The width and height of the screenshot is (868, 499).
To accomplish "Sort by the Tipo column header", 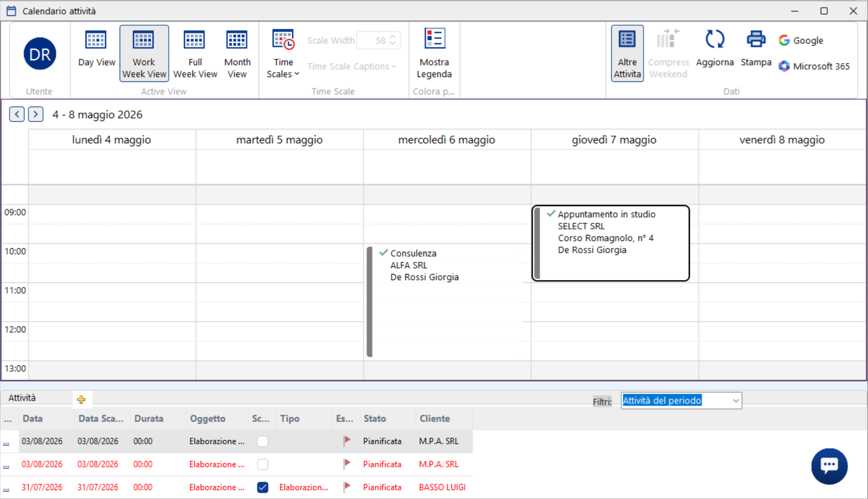I will point(304,419).
